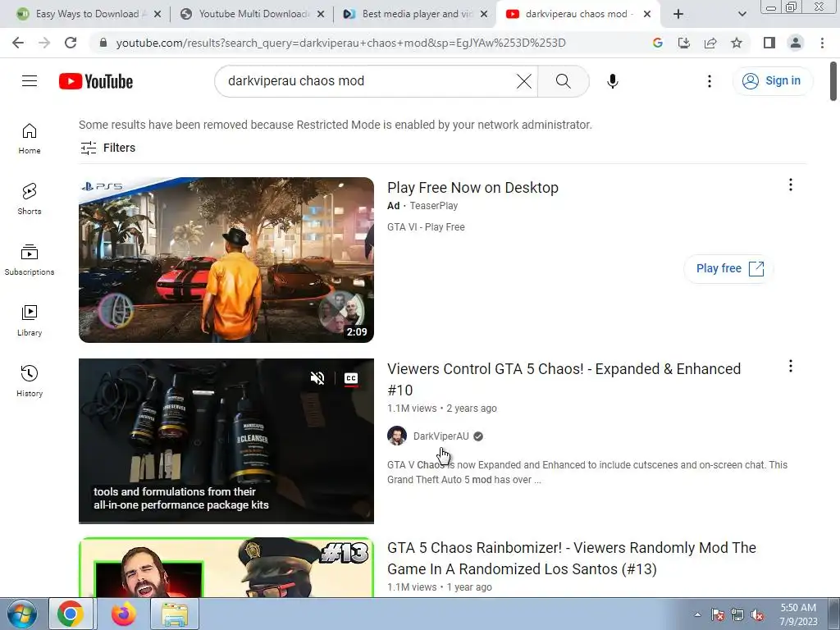Open more options for Viewers Control GTA 5 Chaos video
The width and height of the screenshot is (840, 630).
tap(791, 366)
